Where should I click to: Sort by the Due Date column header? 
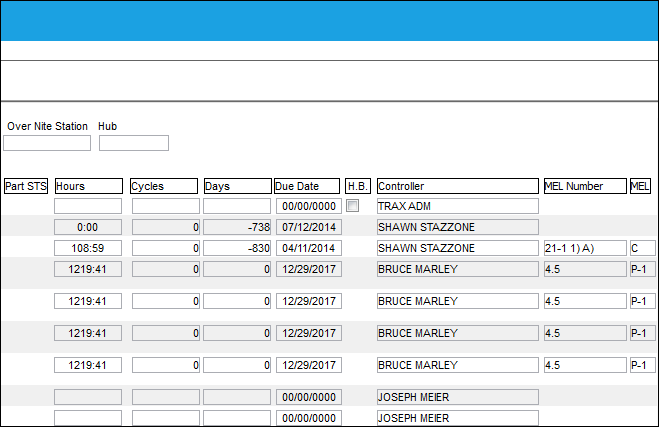point(307,186)
